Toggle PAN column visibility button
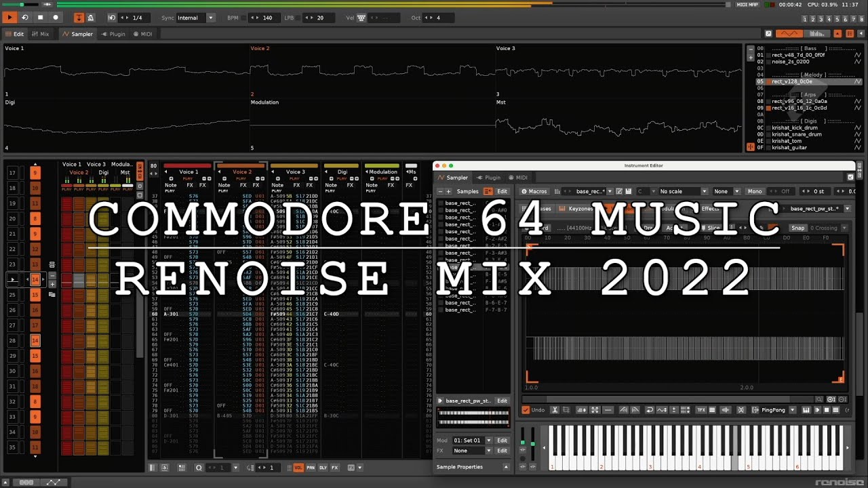 (x=311, y=468)
